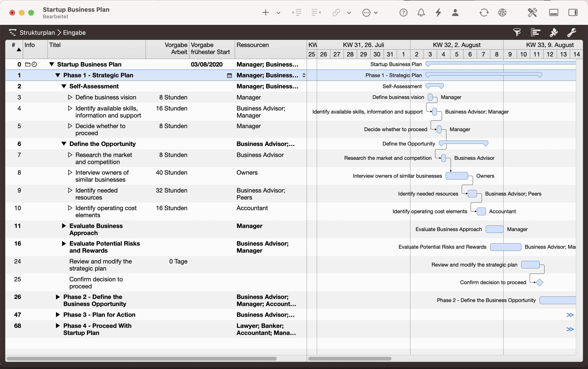
Task: Open the notifications bell icon
Action: [421, 12]
